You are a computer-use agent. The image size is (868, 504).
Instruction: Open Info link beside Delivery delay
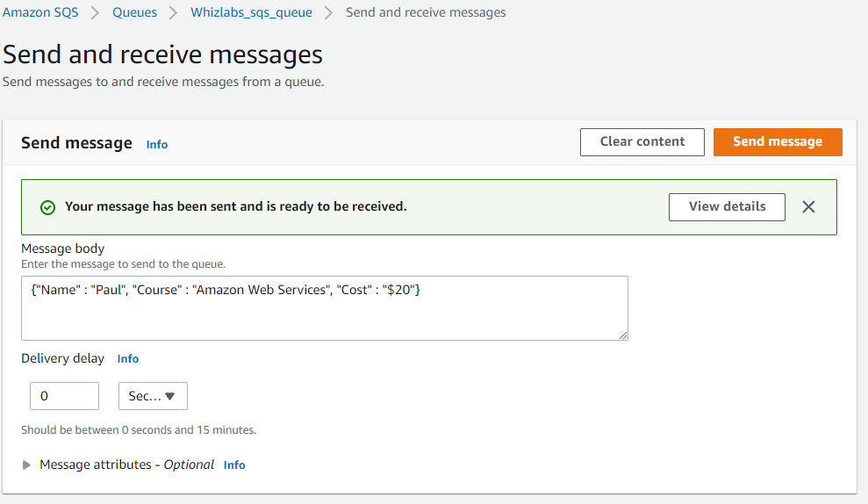(128, 359)
